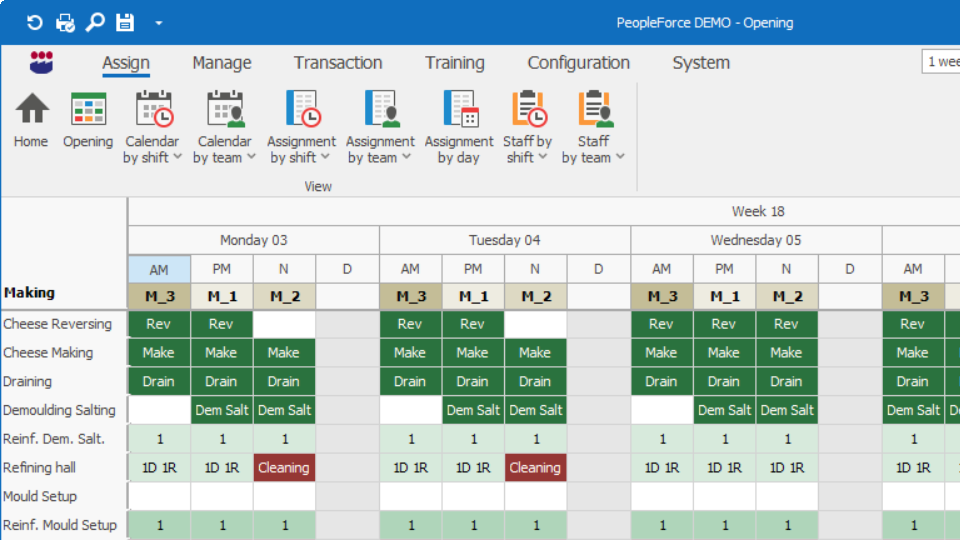
Task: Open the quick access toolbar customize arrow
Action: tap(158, 23)
